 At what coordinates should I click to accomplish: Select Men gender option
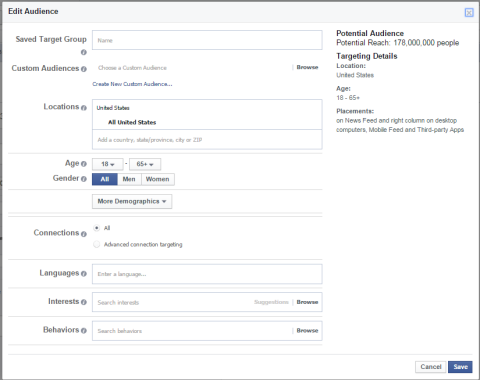coord(129,179)
